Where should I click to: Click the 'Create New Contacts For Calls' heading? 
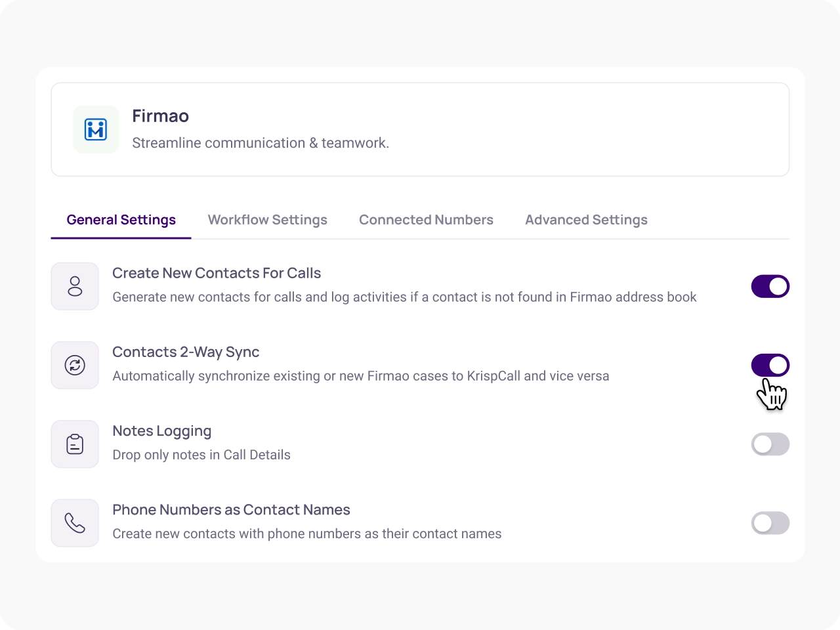[x=217, y=273]
